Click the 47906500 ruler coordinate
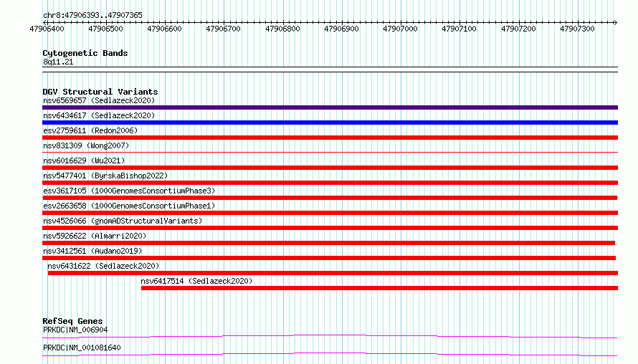 (x=105, y=29)
